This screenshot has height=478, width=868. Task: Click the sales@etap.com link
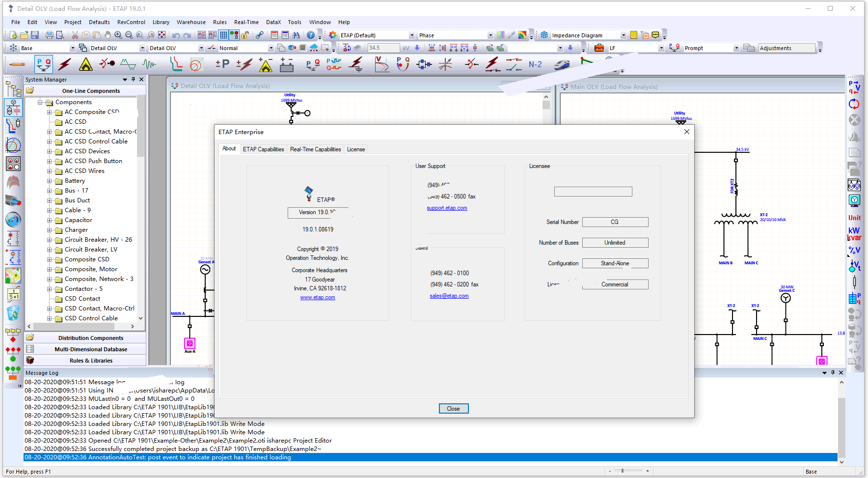tap(449, 296)
